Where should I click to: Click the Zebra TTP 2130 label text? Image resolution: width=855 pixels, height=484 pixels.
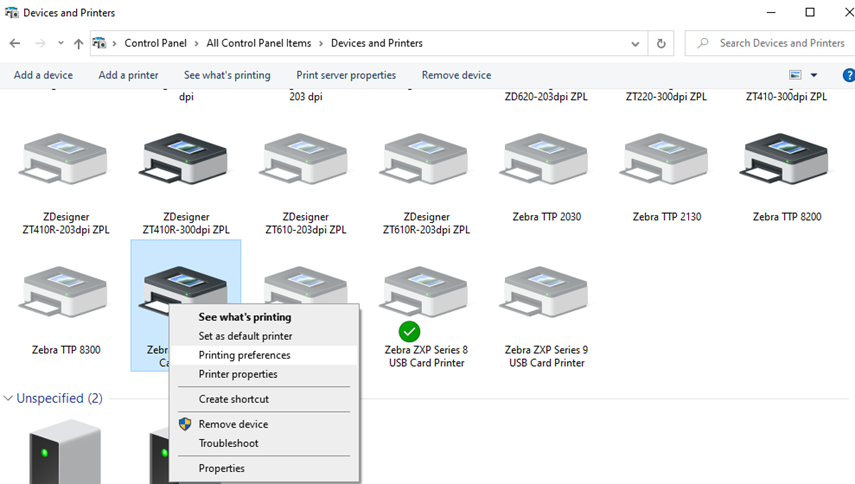point(666,217)
